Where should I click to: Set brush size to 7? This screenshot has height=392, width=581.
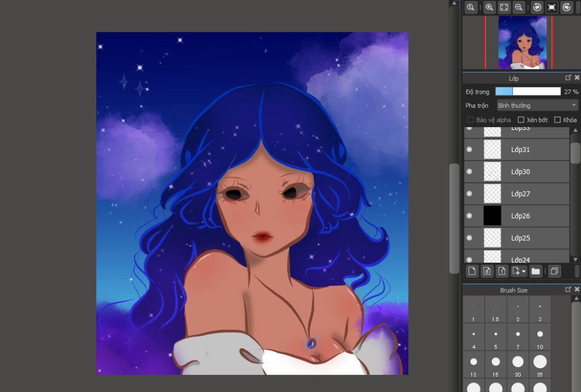(x=517, y=337)
